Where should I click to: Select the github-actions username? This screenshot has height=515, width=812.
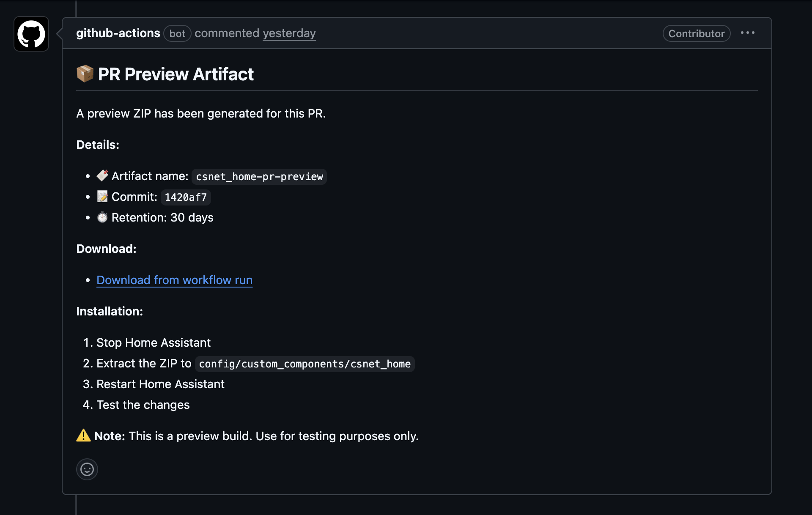click(118, 33)
